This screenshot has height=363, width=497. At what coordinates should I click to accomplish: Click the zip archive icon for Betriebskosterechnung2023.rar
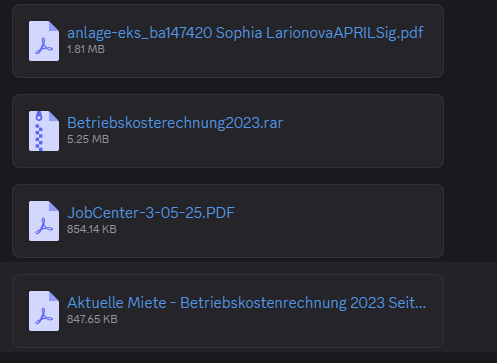tap(44, 131)
